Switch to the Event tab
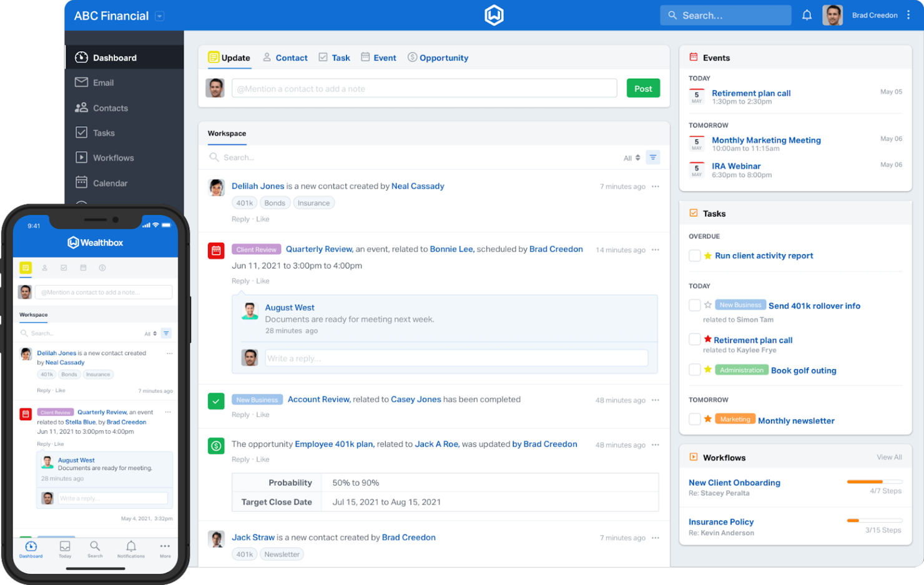The width and height of the screenshot is (924, 585). coord(378,57)
